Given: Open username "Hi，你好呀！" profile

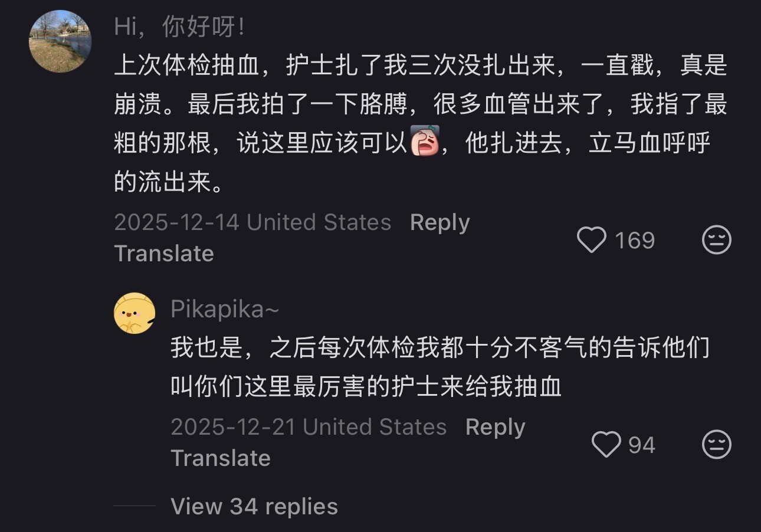Looking at the screenshot, I should pos(179,27).
